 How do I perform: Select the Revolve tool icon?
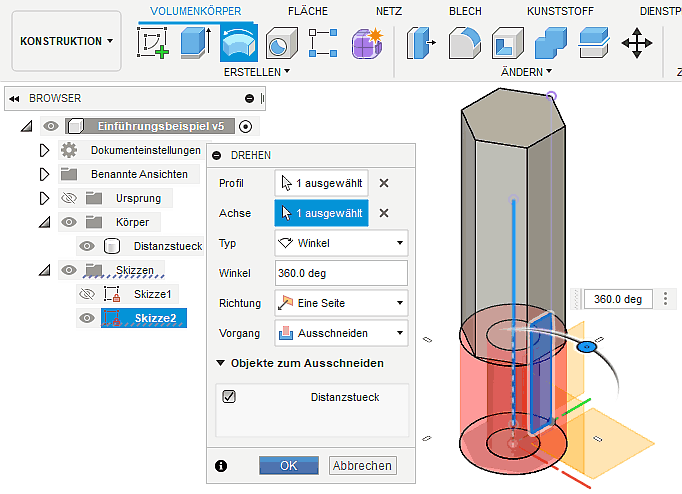(238, 43)
